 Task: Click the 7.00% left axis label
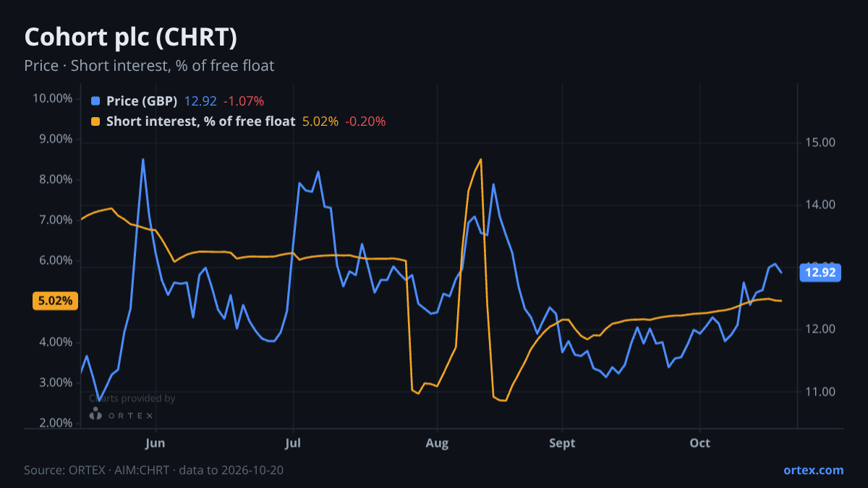coord(56,220)
